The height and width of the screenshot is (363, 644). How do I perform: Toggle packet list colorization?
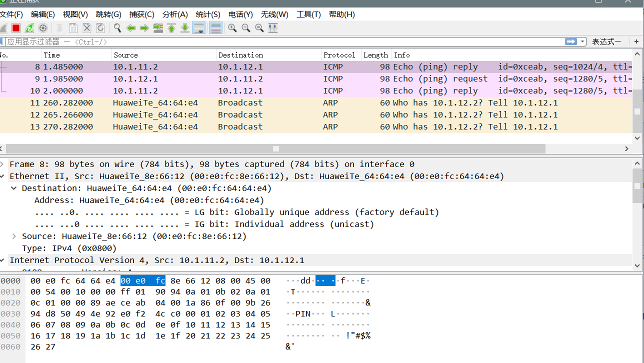point(215,28)
